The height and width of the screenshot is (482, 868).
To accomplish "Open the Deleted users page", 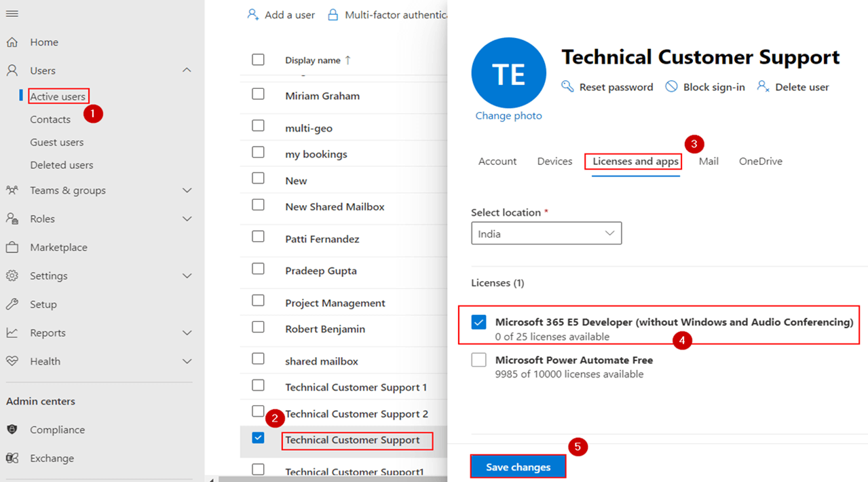I will (62, 165).
